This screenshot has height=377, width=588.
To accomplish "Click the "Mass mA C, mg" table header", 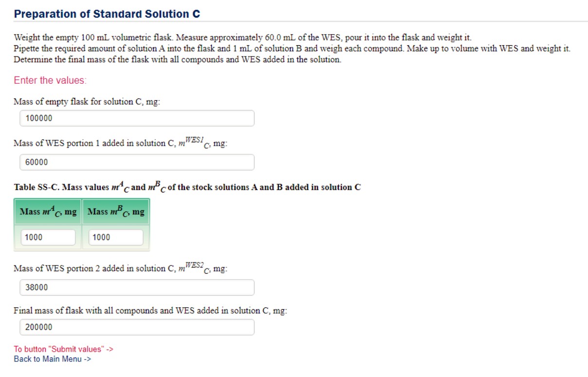I will tap(48, 211).
